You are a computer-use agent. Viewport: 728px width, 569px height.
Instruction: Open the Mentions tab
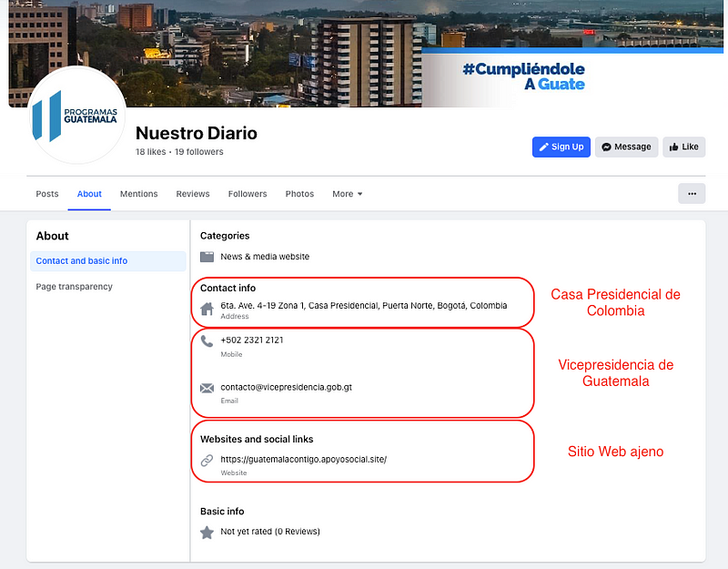[139, 194]
